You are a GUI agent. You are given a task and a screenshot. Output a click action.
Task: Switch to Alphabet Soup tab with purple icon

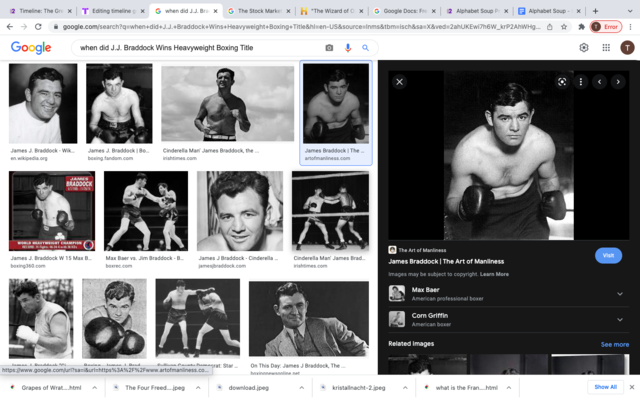click(477, 11)
